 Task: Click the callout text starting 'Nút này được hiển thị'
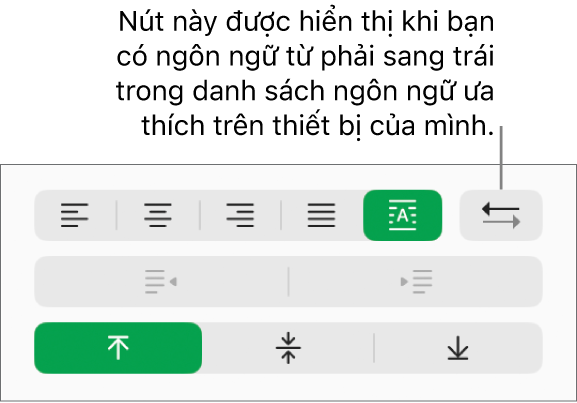305,74
